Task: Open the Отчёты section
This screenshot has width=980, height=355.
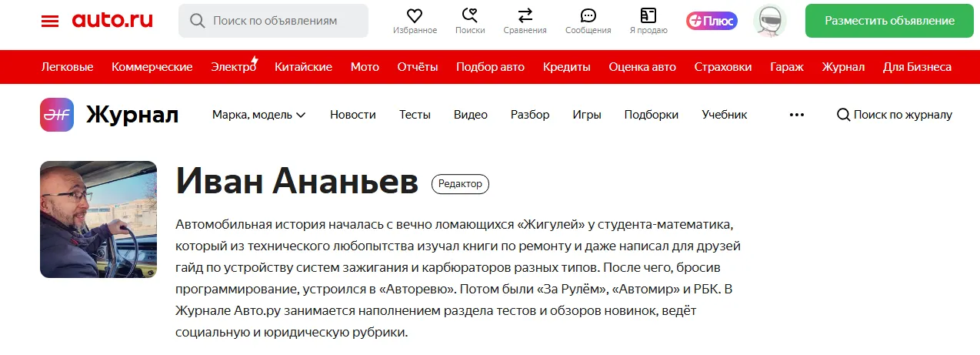Action: click(418, 67)
